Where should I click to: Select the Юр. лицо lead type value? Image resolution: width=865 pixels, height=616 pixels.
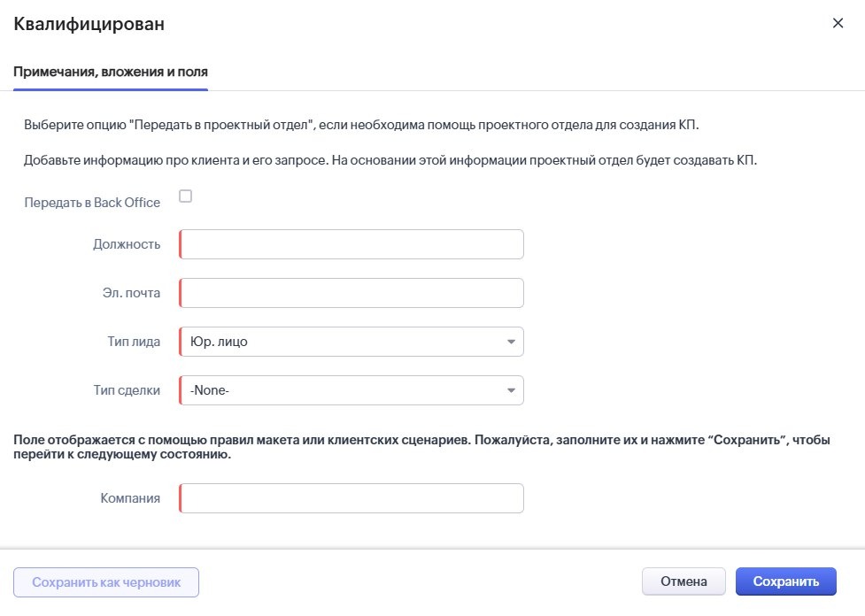click(266, 341)
